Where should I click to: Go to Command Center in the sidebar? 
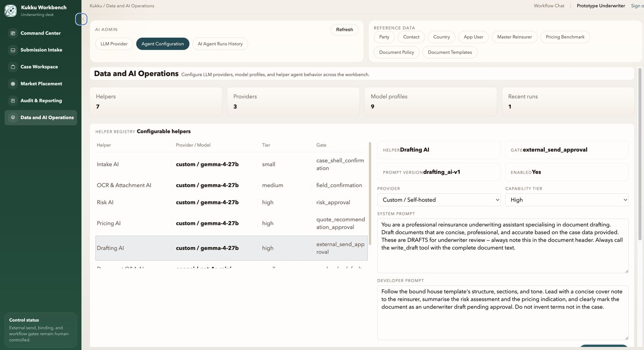[41, 33]
